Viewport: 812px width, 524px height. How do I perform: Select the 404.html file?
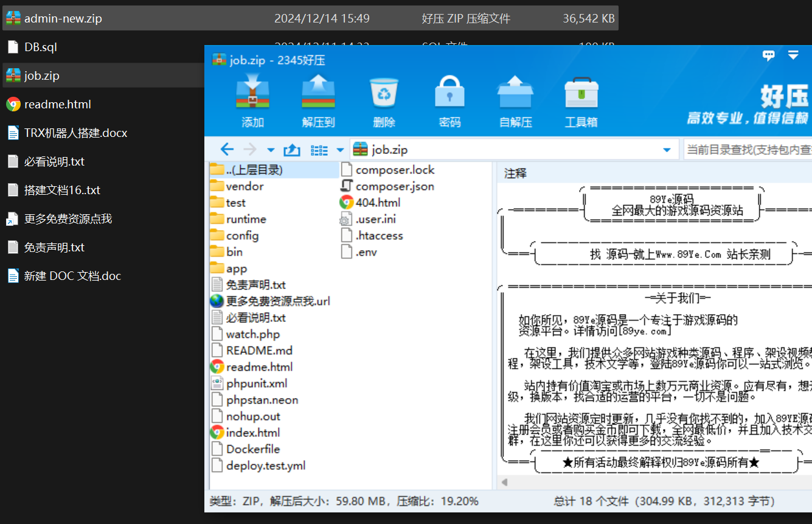370,203
